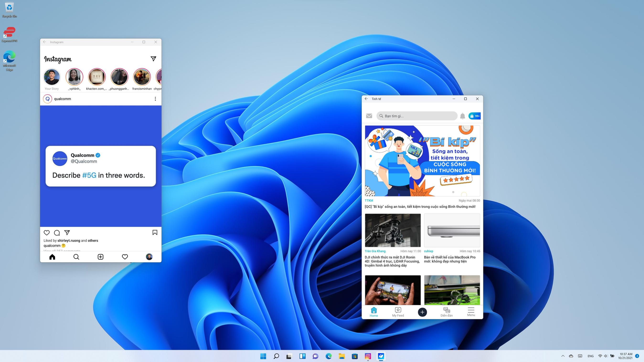Like the Qualcomm post with heart icon
This screenshot has width=644, height=362.
pyautogui.click(x=47, y=233)
